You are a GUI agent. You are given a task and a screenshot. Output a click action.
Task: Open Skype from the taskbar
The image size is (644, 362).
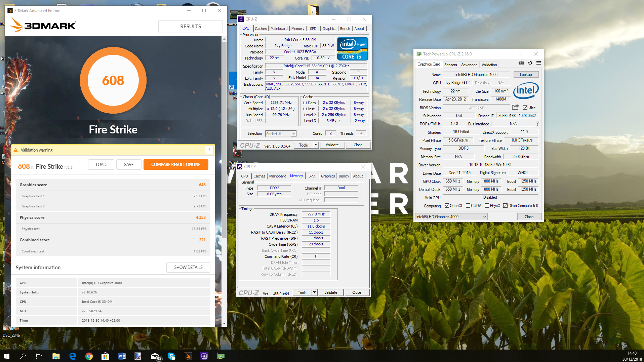click(x=171, y=356)
